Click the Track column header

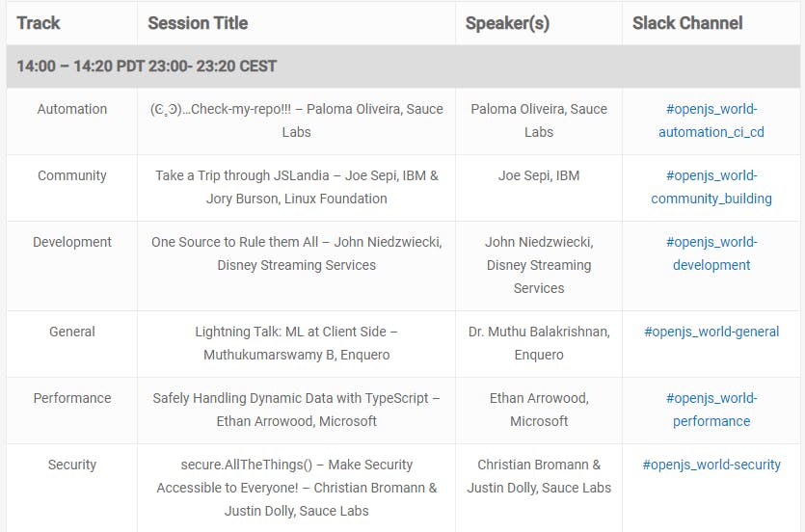[x=38, y=23]
